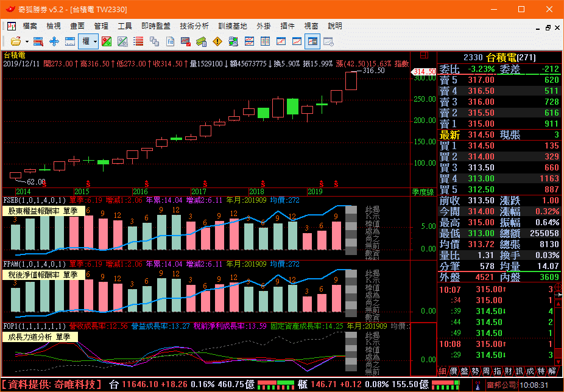
Task: Restore the inner document window
Action: pyautogui.click(x=548, y=27)
